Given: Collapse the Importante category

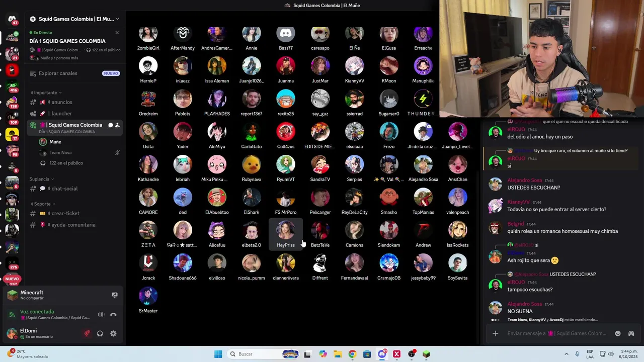Looking at the screenshot, I should [46, 93].
